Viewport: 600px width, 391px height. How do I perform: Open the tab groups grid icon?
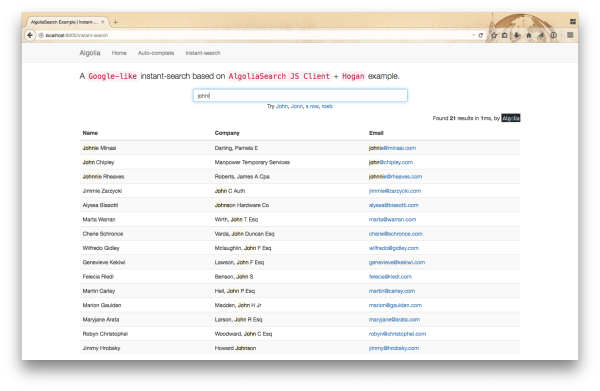pos(572,22)
